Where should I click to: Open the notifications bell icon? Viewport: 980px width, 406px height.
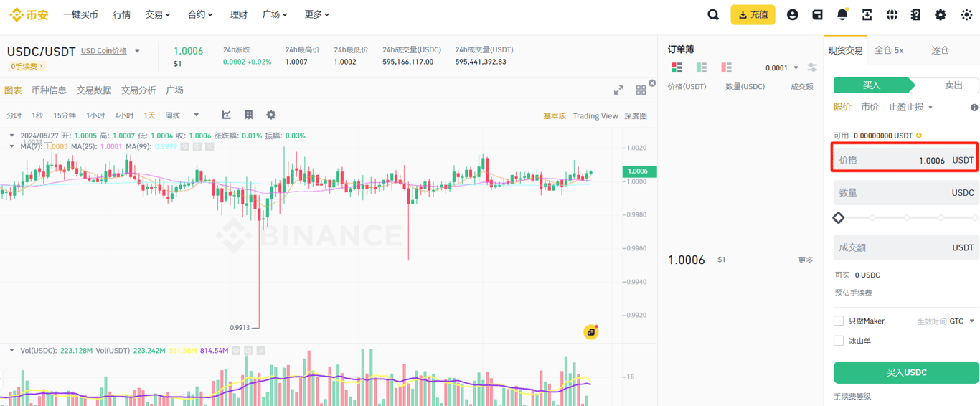pos(842,14)
